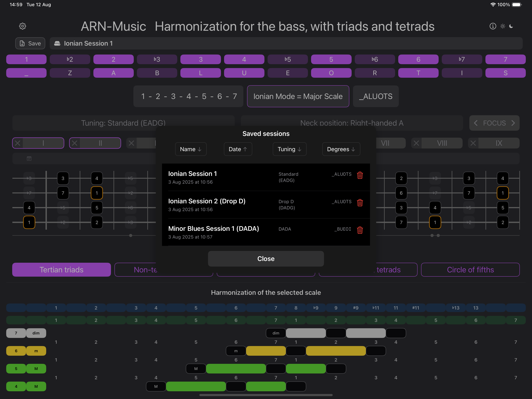Click the gray 7 chord degree swatch
The width and height of the screenshot is (532, 399).
16,333
